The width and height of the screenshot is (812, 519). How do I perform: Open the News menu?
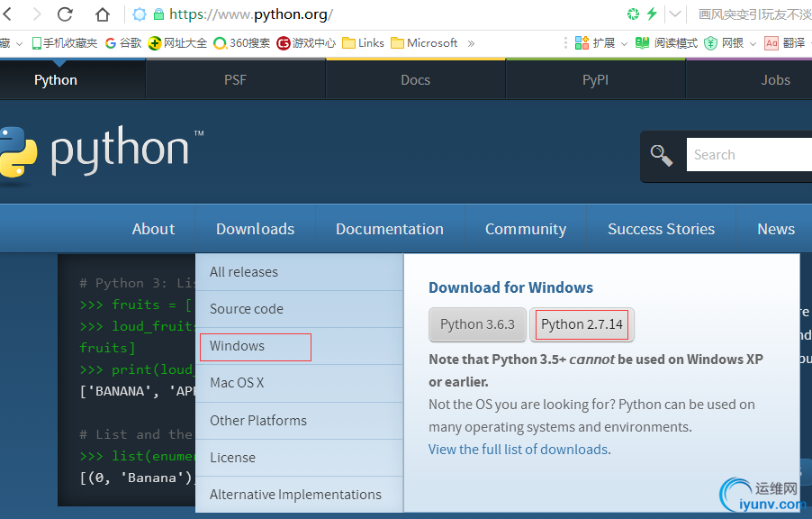pyautogui.click(x=776, y=229)
